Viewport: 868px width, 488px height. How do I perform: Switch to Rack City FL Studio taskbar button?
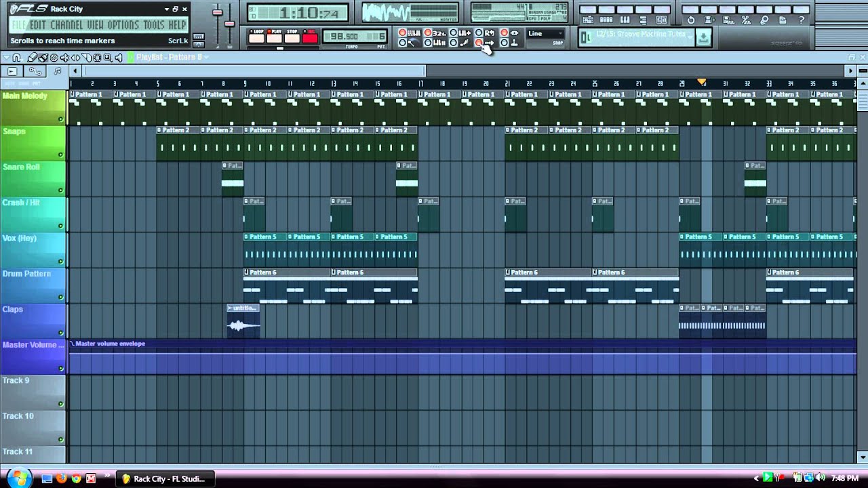click(x=165, y=479)
